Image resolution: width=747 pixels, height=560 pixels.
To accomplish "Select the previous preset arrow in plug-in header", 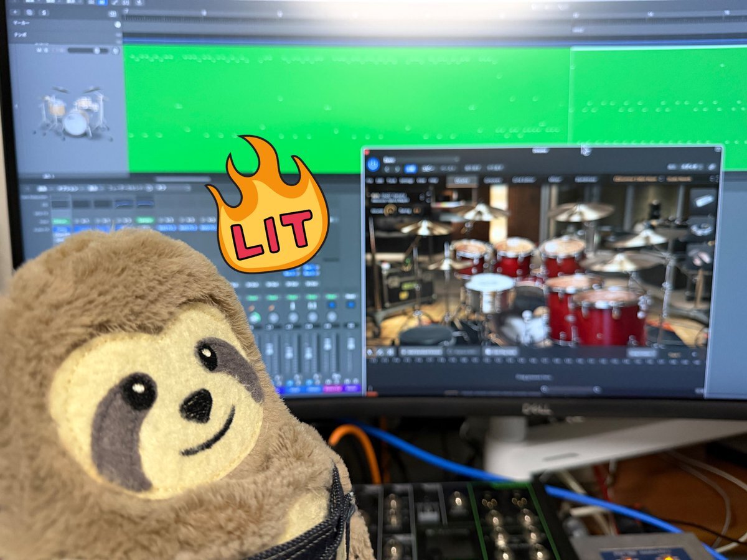I will [388, 169].
